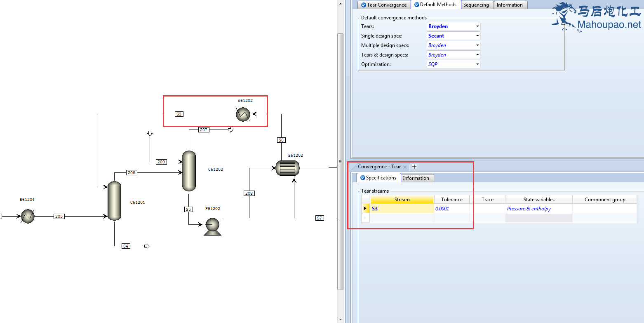The width and height of the screenshot is (644, 323).
Task: Open the Optimization method dropdown
Action: (477, 64)
